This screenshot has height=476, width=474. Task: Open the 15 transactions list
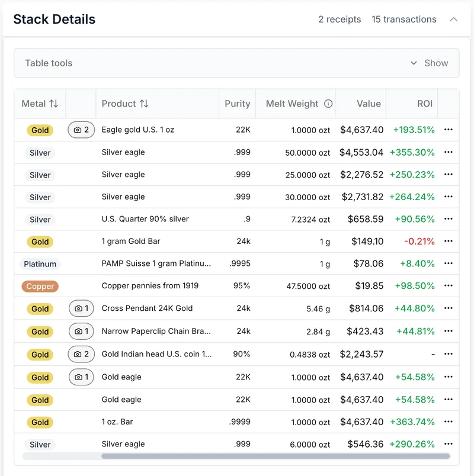403,19
